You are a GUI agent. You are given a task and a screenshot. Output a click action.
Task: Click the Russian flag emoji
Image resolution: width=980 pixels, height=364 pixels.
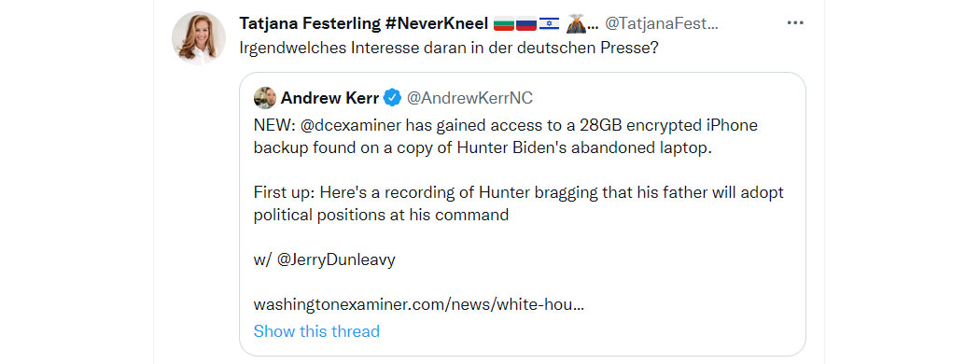coord(527,24)
